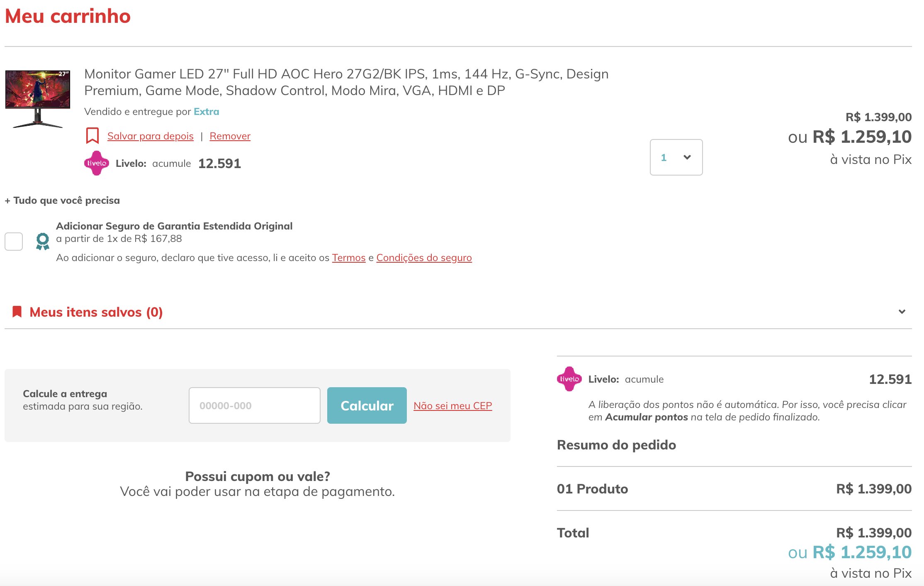Click the bookmark icon beside Salvar para depois

tap(92, 136)
